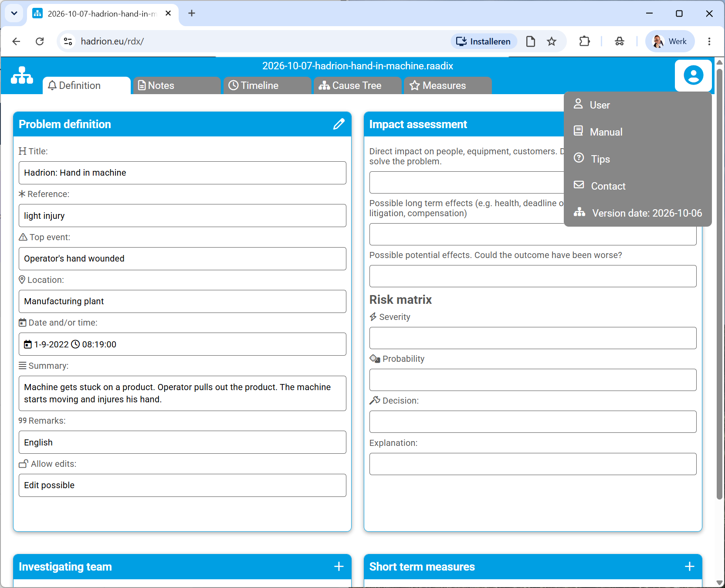Image resolution: width=725 pixels, height=588 pixels.
Task: Click the site information icon in address bar
Action: 68,41
